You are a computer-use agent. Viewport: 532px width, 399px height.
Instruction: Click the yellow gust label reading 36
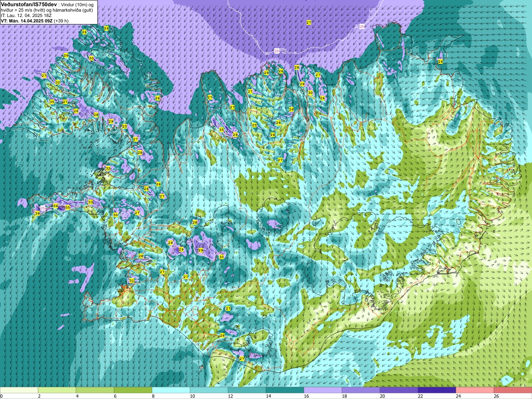coord(37,213)
